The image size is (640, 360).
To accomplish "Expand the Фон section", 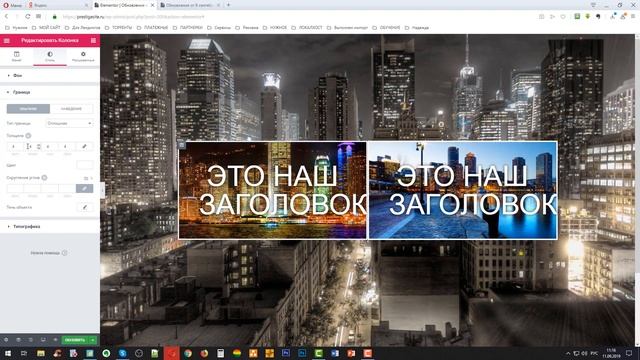I will tap(50, 76).
